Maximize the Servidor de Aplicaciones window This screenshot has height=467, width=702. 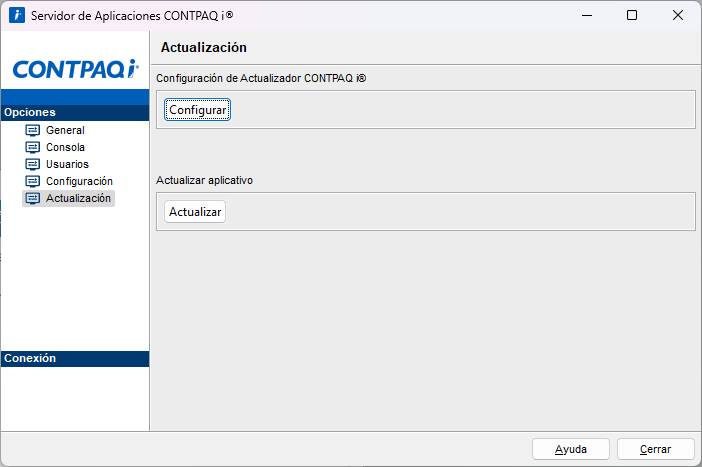point(632,15)
